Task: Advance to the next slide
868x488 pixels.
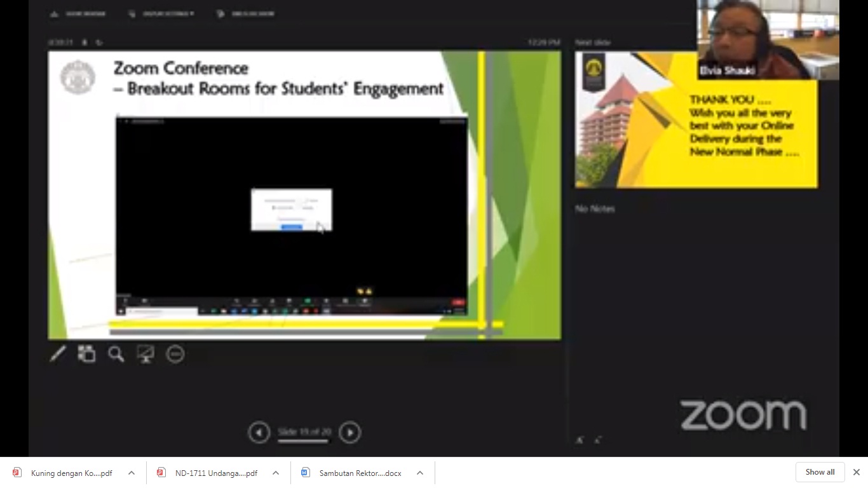Action: coord(349,433)
